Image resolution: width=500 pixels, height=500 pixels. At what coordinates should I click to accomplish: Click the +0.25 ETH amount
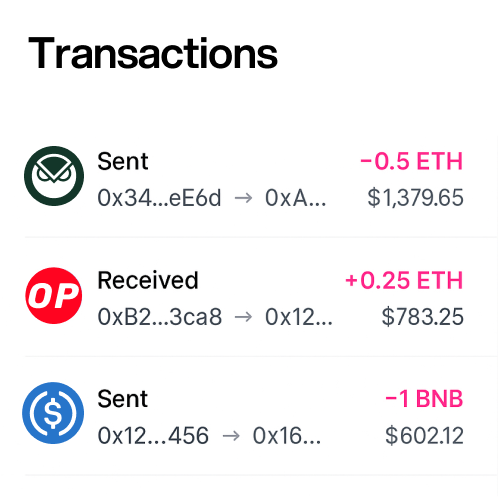(x=404, y=280)
